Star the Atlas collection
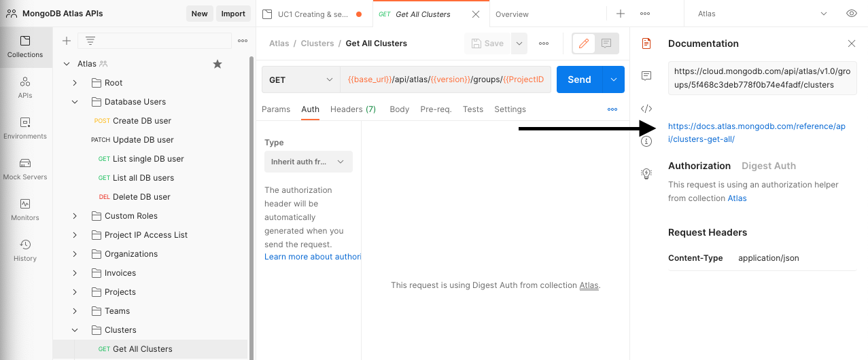The height and width of the screenshot is (360, 868). point(218,64)
